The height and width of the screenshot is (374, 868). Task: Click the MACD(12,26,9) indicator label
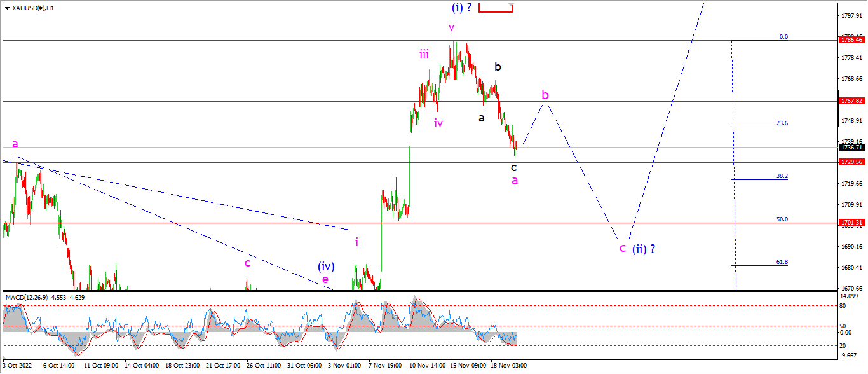pyautogui.click(x=26, y=297)
